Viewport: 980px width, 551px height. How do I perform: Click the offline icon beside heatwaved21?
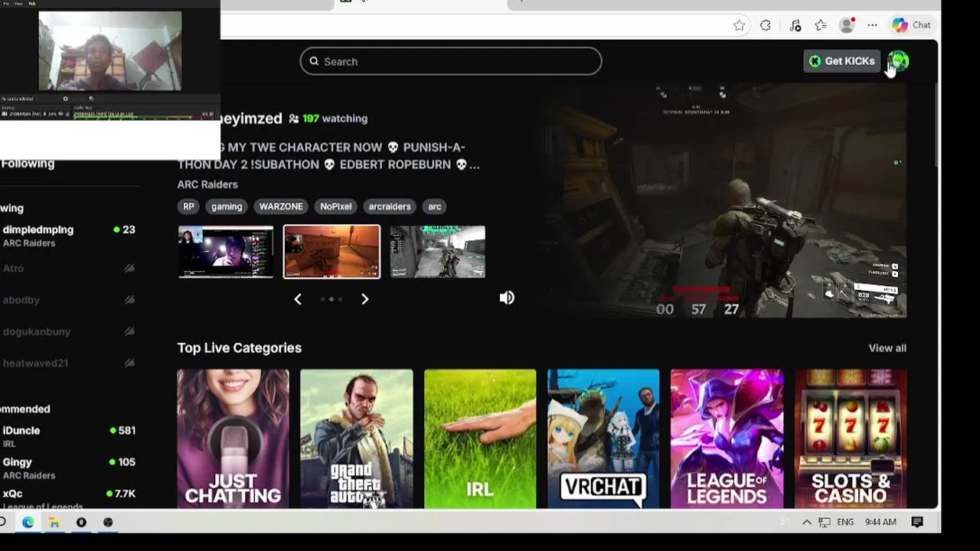[129, 363]
